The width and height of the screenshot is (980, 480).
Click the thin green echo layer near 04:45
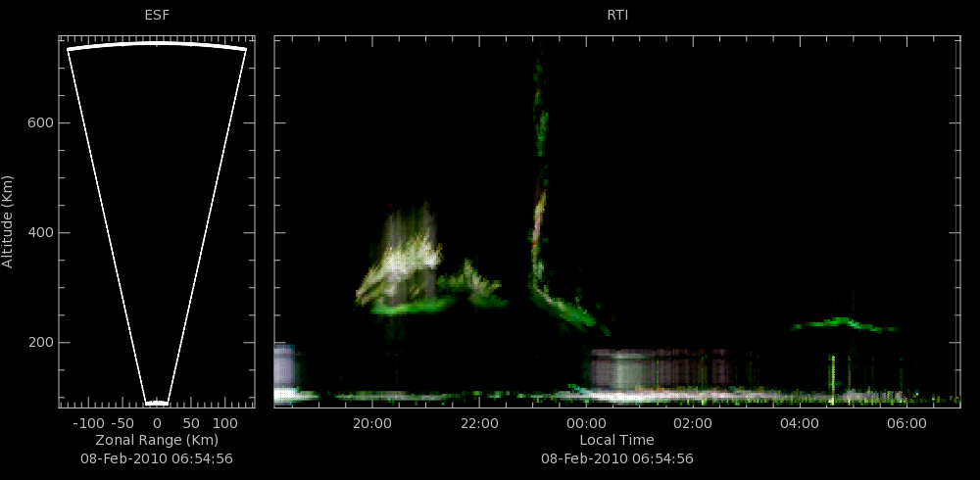tap(844, 324)
